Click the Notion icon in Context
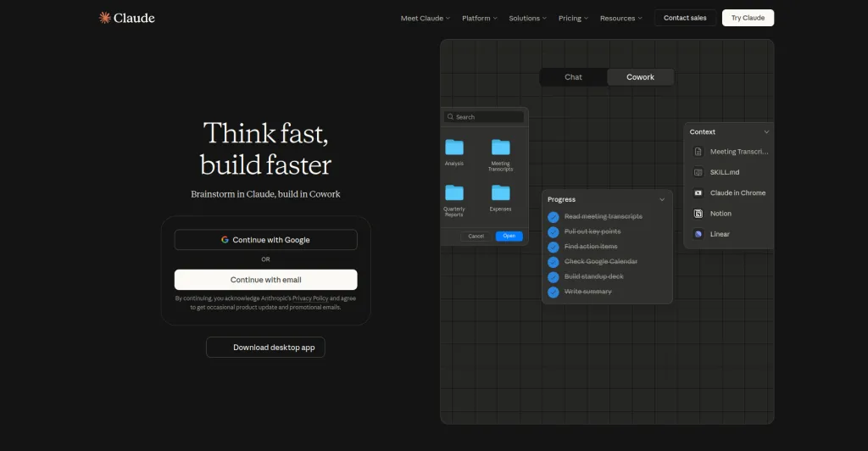Image resolution: width=868 pixels, height=451 pixels. [698, 214]
